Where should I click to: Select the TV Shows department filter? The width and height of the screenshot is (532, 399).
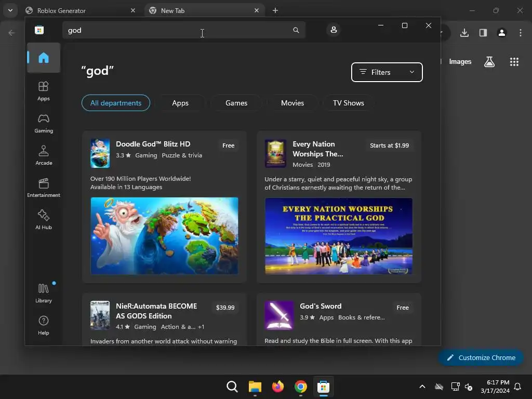349,103
